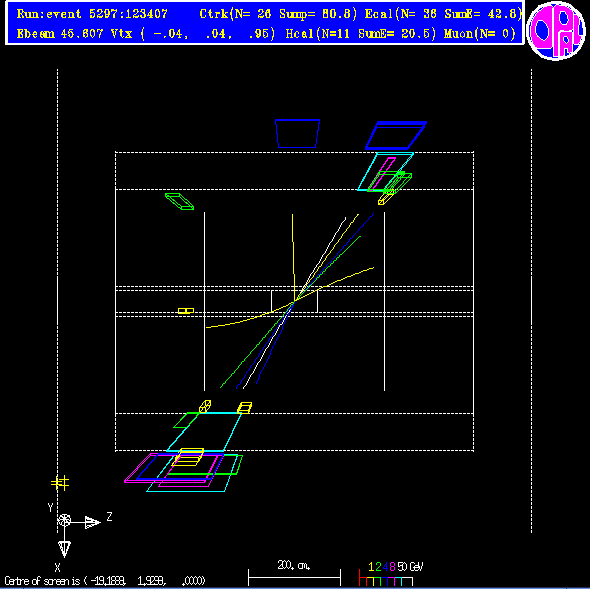Select the yellow double-cross marker near the axes
This screenshot has width=590, height=589.
pos(60,483)
